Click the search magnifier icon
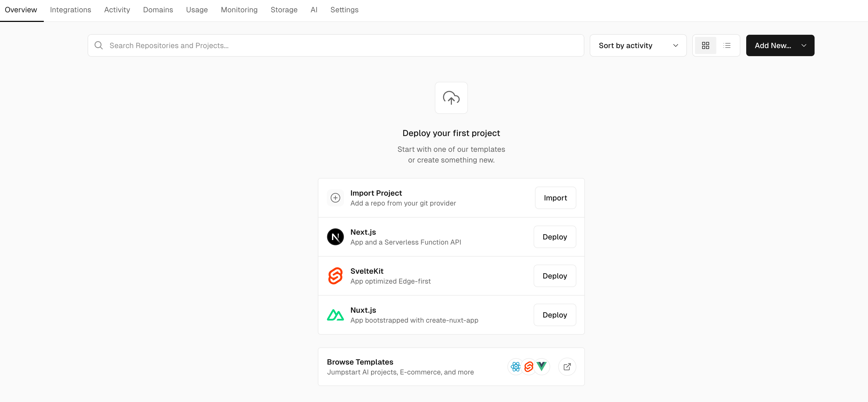This screenshot has width=868, height=402. [98, 45]
